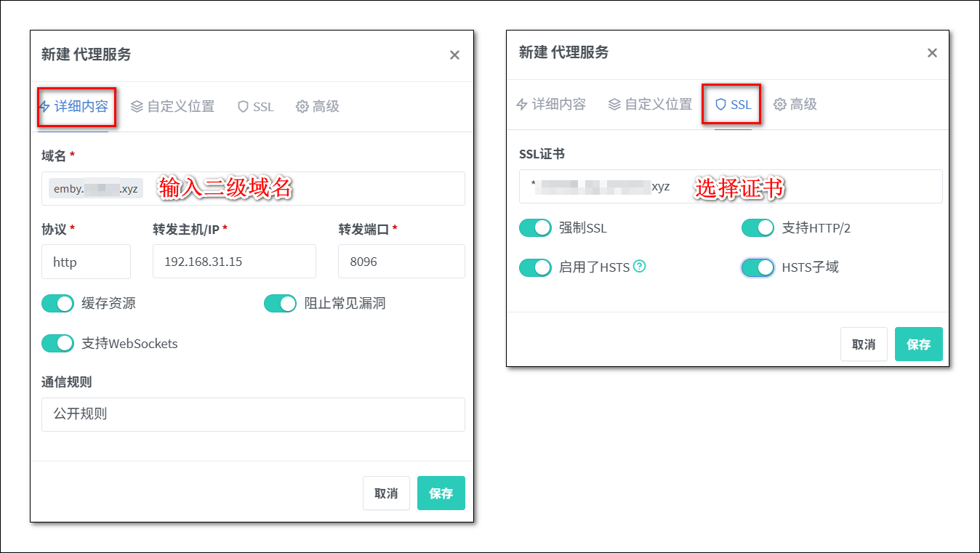Image resolution: width=980 pixels, height=553 pixels.
Task: Toggle the 缓存资源 switch
Action: 58,304
